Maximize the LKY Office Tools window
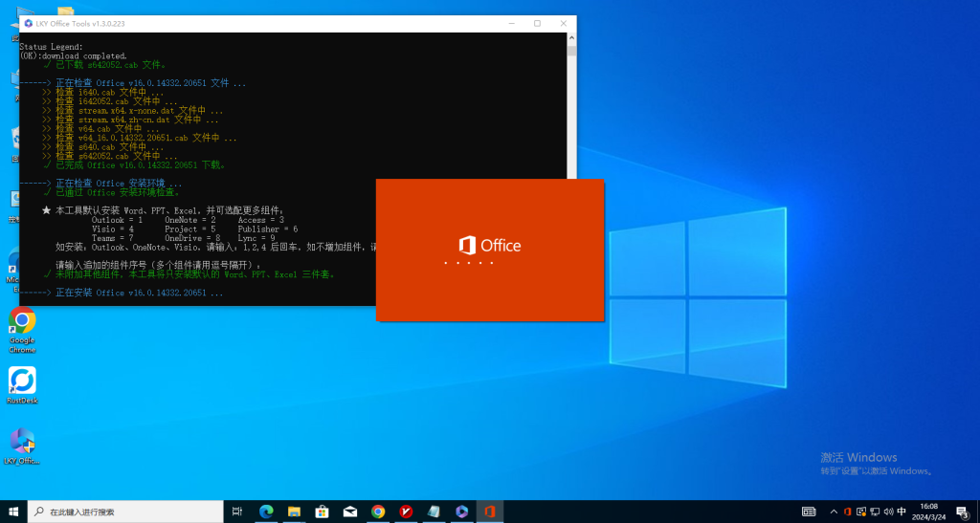 [x=537, y=24]
